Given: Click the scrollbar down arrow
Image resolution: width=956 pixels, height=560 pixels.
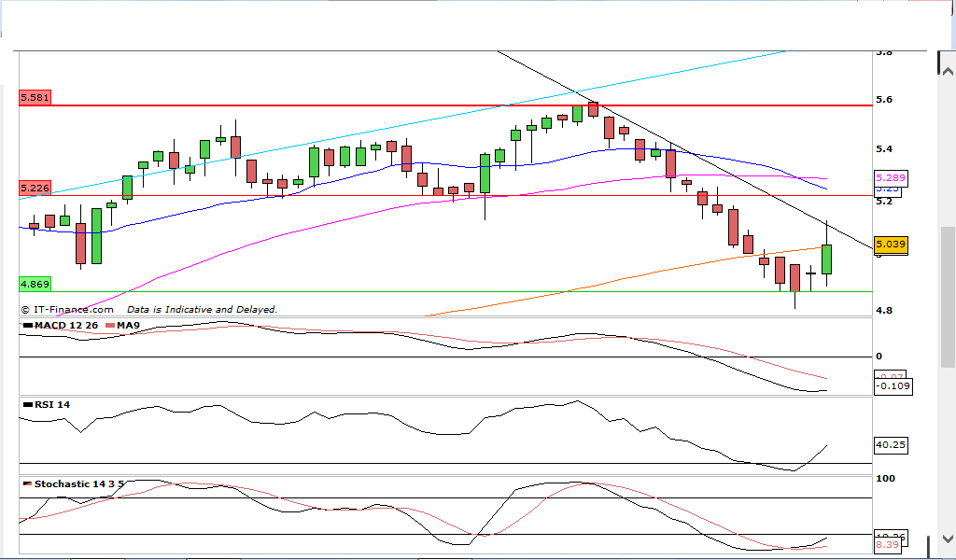Looking at the screenshot, I should click(948, 539).
